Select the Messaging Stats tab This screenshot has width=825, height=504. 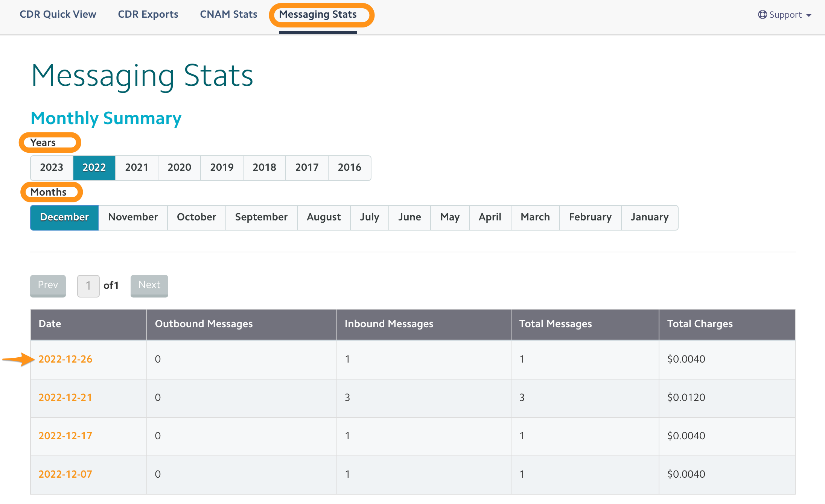[318, 14]
